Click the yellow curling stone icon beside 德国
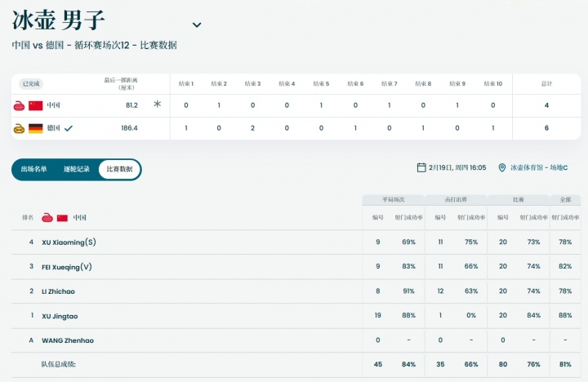This screenshot has height=382, width=588. pos(19,128)
